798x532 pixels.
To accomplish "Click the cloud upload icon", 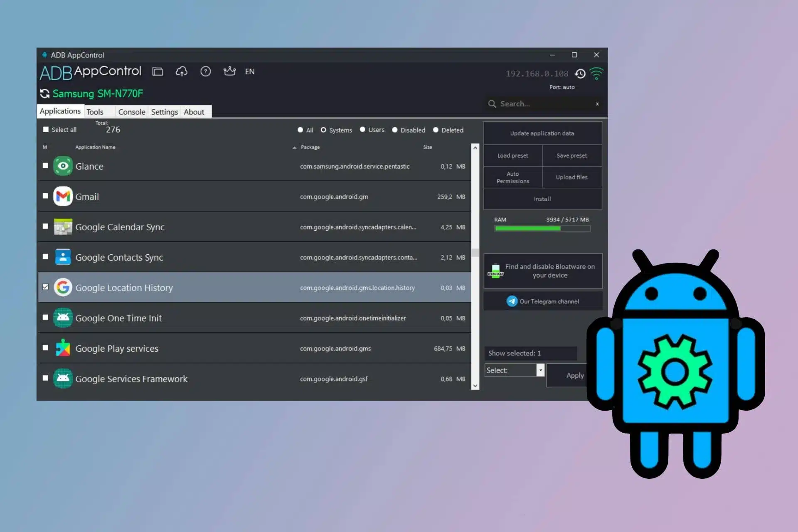I will coord(181,71).
